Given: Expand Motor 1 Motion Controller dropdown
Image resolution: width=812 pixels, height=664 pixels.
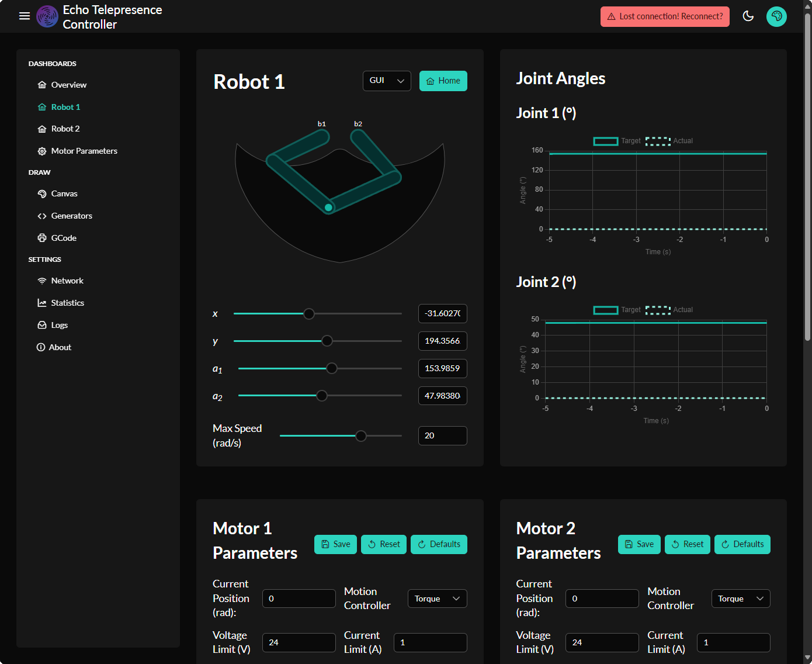Looking at the screenshot, I should (x=437, y=599).
